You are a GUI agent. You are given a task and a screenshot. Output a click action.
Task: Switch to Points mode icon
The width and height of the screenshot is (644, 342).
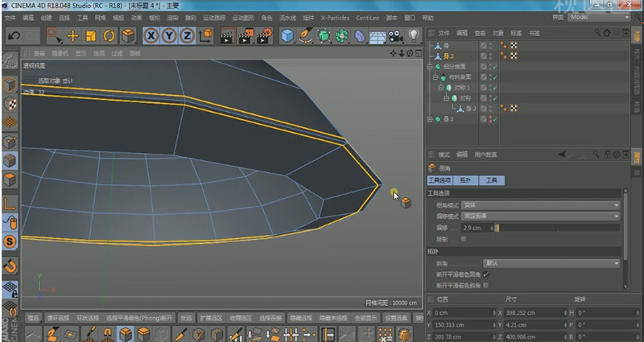pyautogui.click(x=10, y=142)
